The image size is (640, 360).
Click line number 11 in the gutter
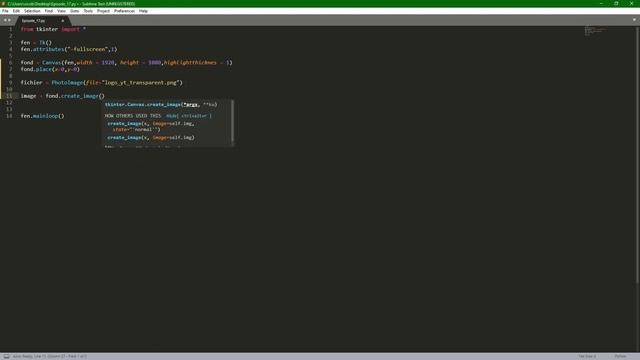pos(9,96)
